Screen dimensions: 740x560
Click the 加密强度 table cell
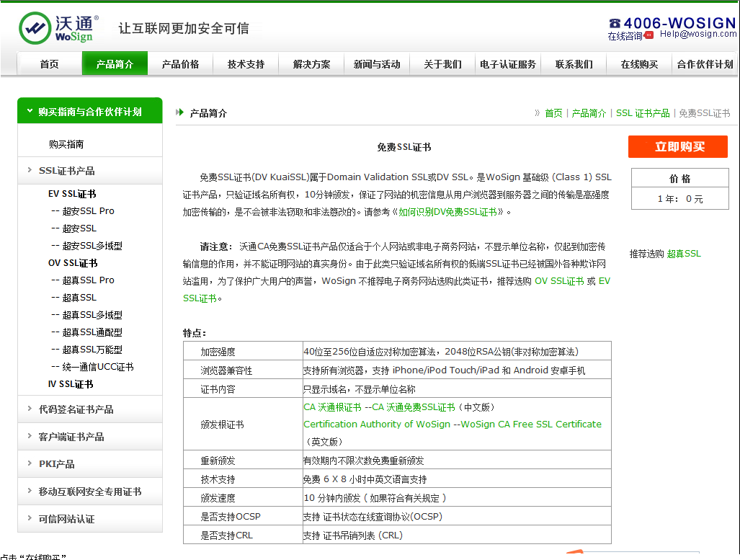(x=243, y=351)
